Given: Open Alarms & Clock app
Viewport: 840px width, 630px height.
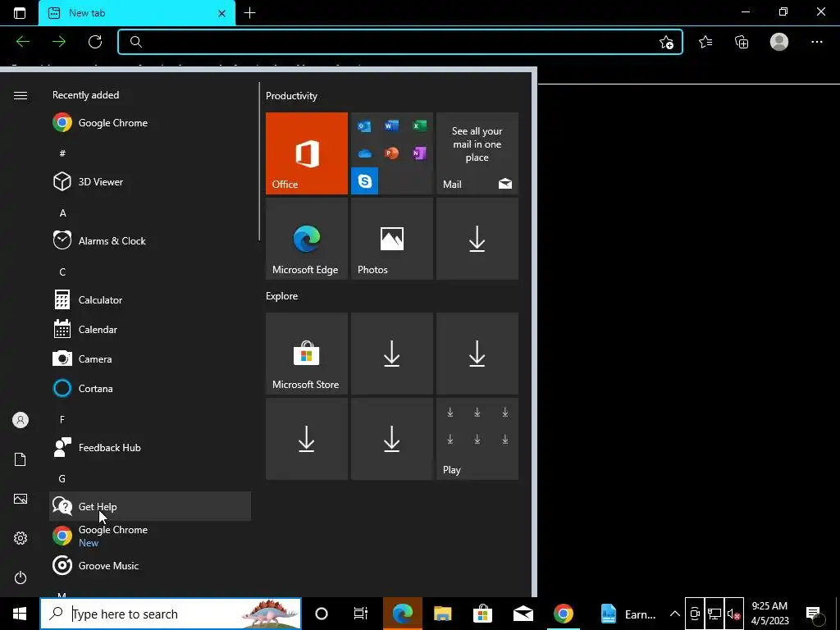Looking at the screenshot, I should [x=150, y=240].
